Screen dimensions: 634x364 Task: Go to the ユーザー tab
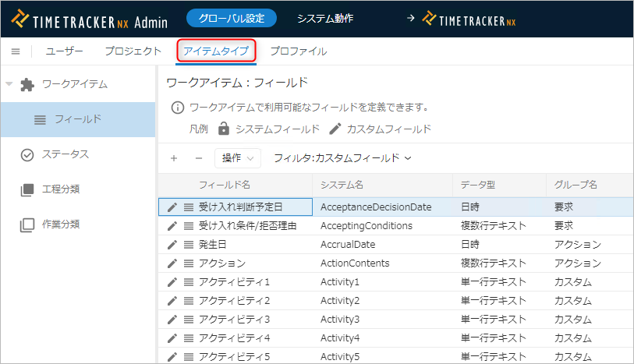[65, 51]
